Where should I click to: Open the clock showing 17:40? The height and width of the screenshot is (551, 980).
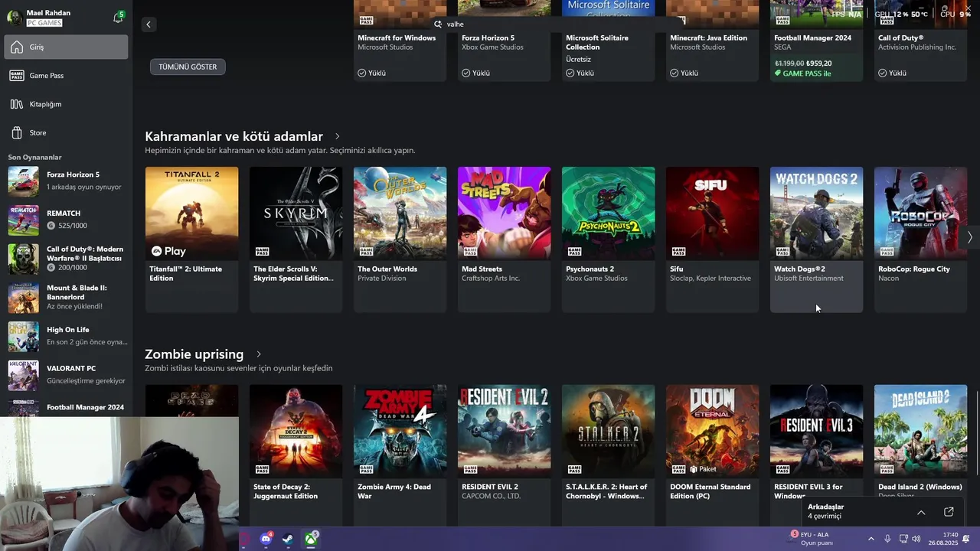point(943,539)
